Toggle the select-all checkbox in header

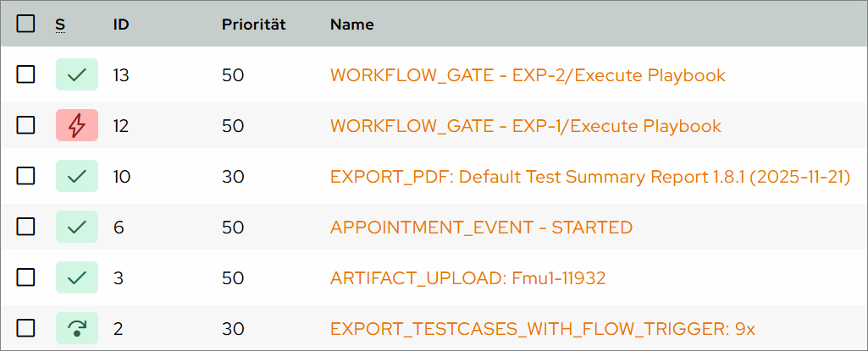tap(26, 24)
